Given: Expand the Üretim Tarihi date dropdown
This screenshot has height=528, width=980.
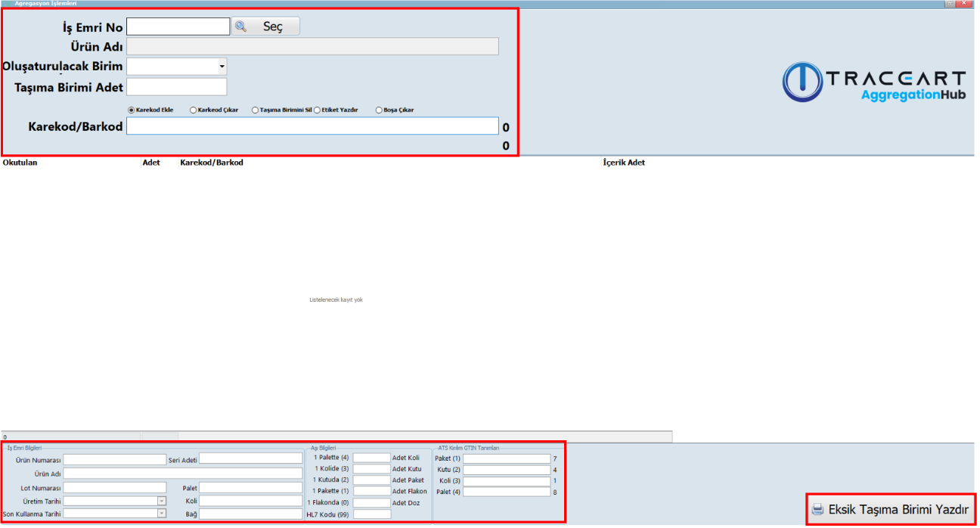Looking at the screenshot, I should [x=161, y=501].
